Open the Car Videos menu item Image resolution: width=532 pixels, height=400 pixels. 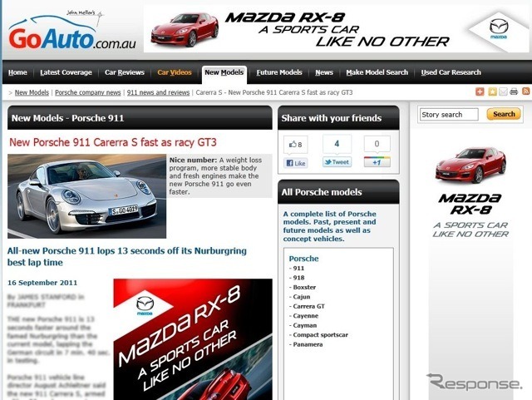click(x=175, y=72)
